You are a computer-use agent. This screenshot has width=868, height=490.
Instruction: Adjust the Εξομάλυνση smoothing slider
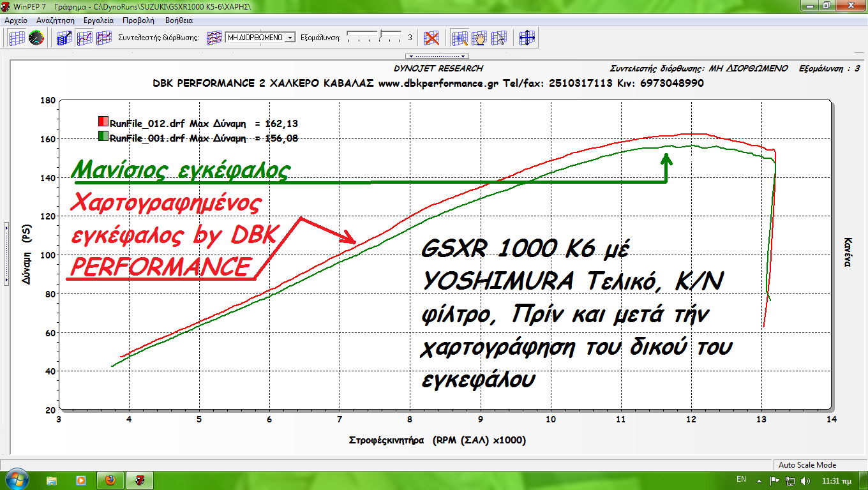click(374, 36)
